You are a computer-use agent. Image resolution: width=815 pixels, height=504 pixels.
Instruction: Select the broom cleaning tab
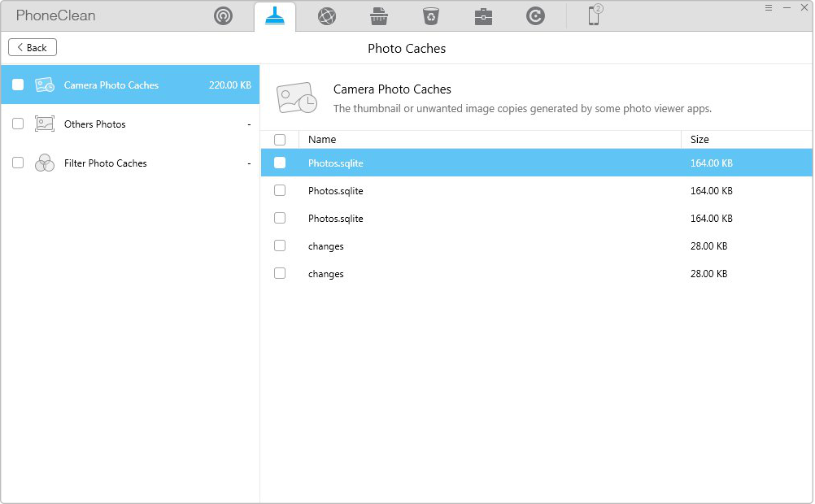point(275,16)
